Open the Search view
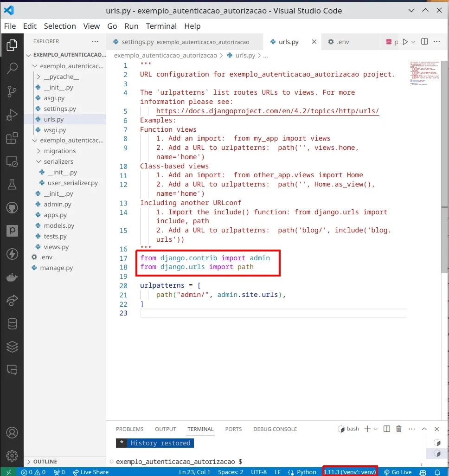Viewport: 449px width, 476px height. coord(12,68)
